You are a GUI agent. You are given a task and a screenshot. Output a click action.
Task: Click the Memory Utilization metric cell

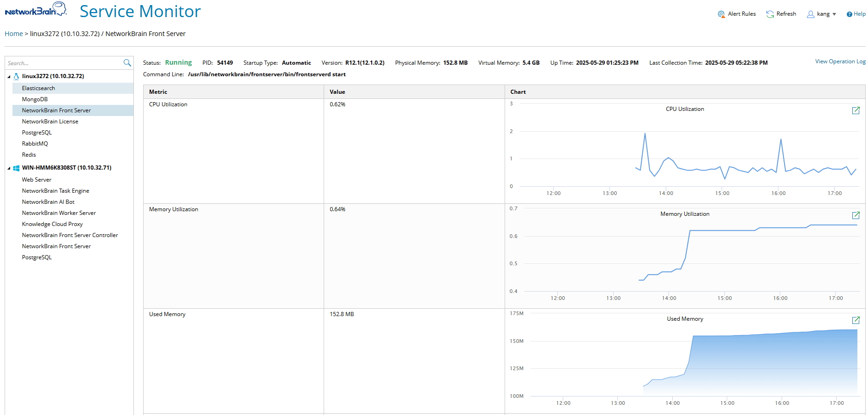234,256
